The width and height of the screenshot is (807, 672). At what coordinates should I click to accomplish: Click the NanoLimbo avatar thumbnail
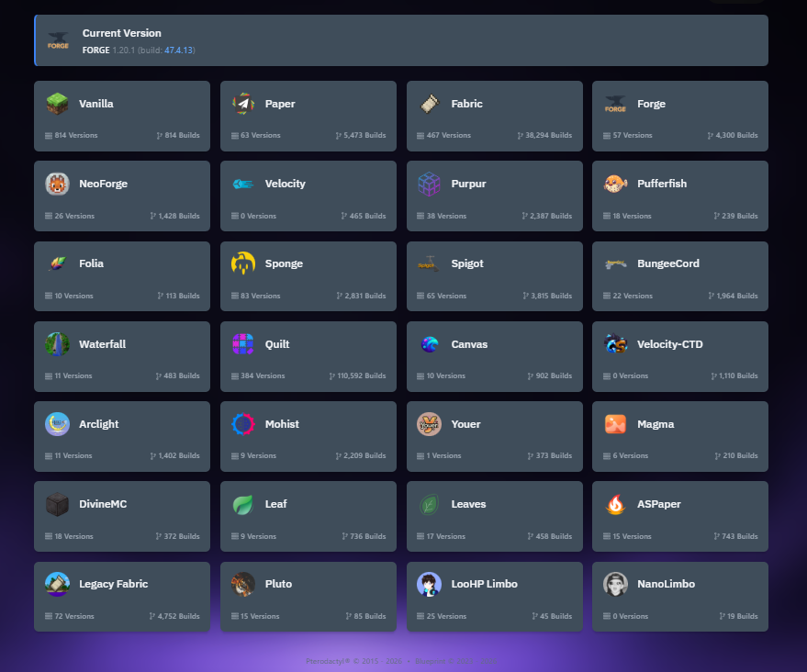tap(615, 584)
